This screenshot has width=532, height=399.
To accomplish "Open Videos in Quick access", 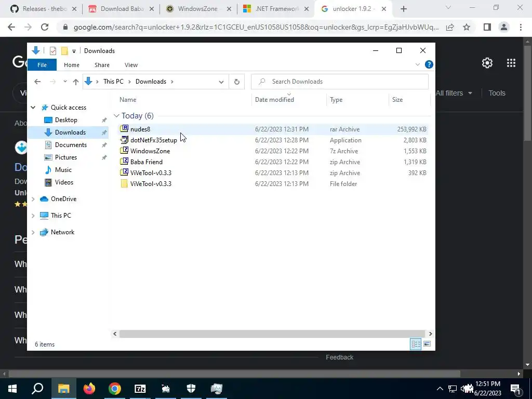I will pos(64,182).
